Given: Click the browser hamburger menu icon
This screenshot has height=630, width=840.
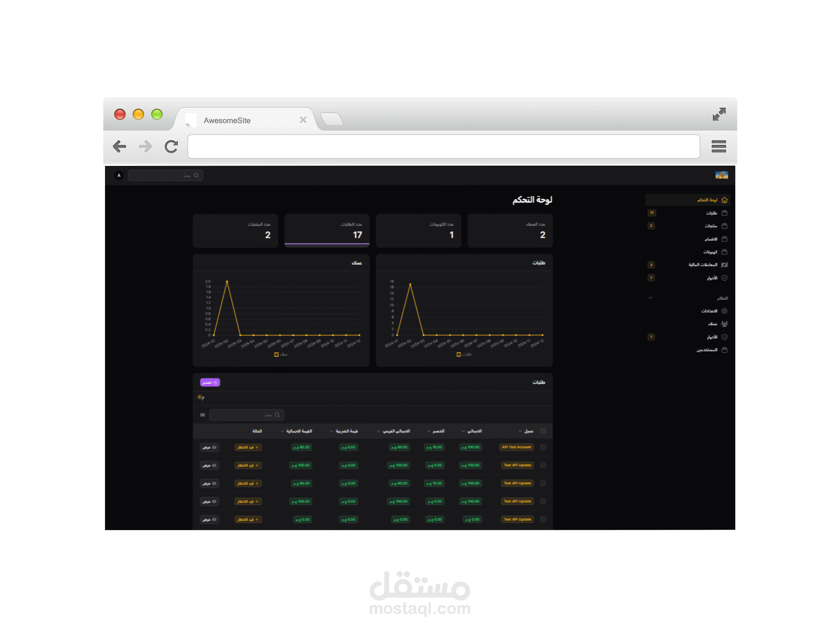Looking at the screenshot, I should coord(718,147).
